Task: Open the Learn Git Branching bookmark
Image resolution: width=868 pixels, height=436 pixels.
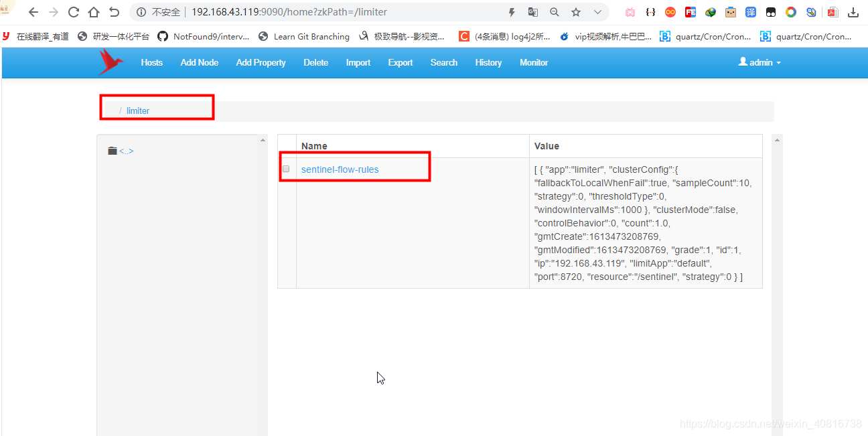Action: [x=304, y=37]
